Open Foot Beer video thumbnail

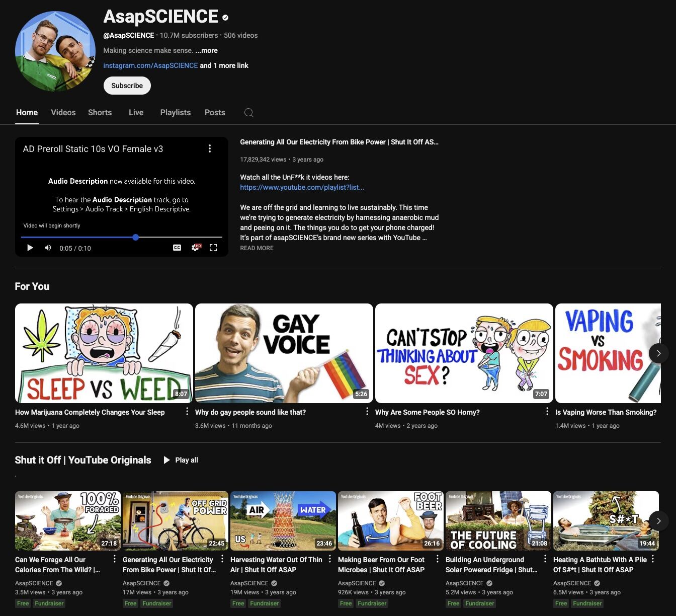(x=391, y=521)
